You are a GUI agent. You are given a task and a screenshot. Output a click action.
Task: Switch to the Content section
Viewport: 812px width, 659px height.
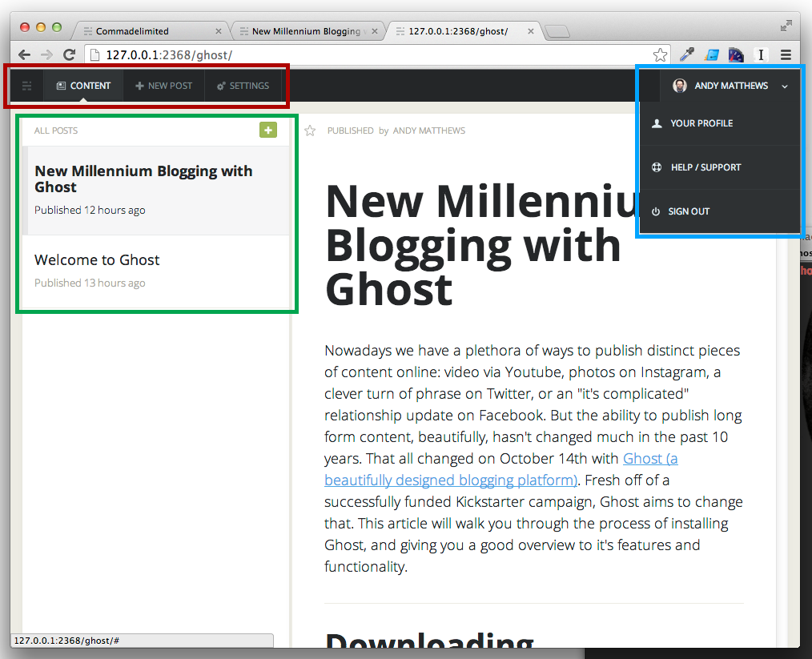coord(83,86)
